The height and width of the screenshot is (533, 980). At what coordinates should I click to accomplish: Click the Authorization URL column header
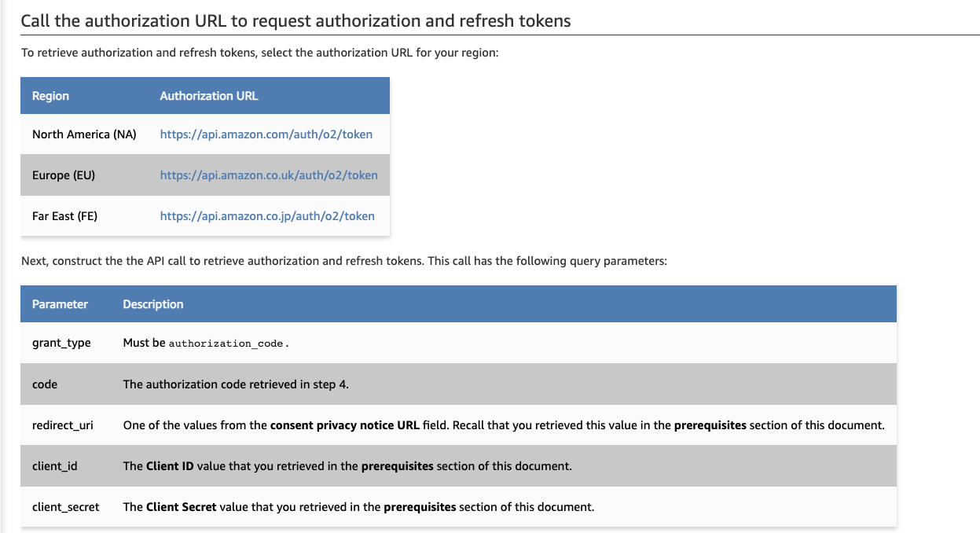(x=209, y=96)
